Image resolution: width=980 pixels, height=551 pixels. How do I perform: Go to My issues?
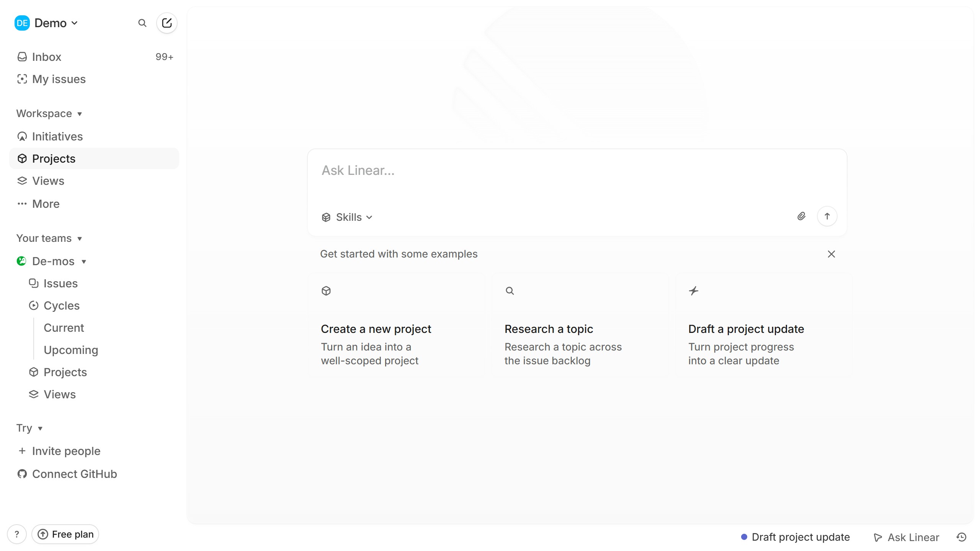tap(94, 79)
